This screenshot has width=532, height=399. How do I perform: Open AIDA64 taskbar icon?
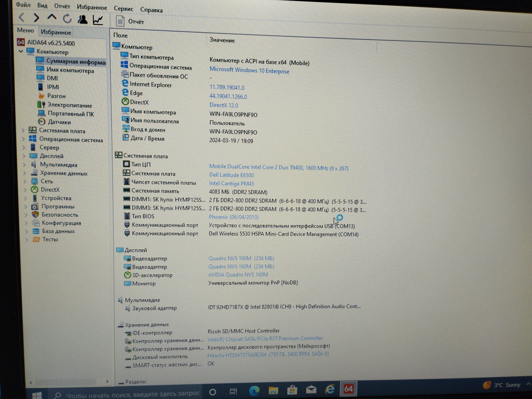(348, 389)
